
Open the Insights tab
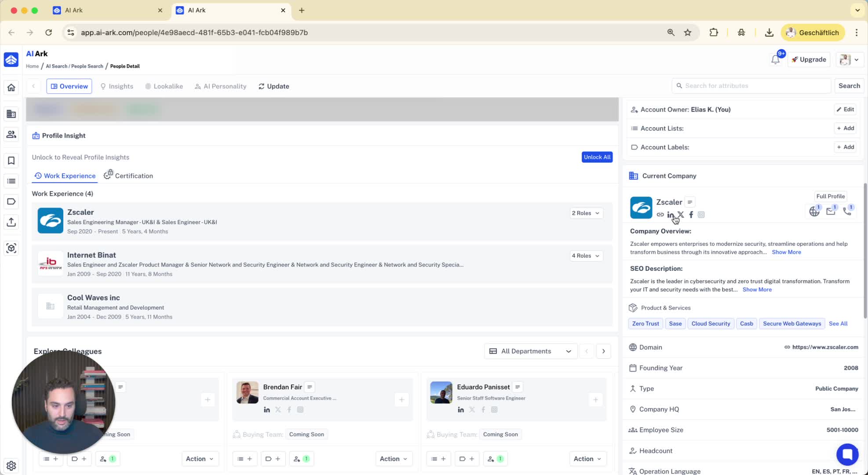point(117,86)
